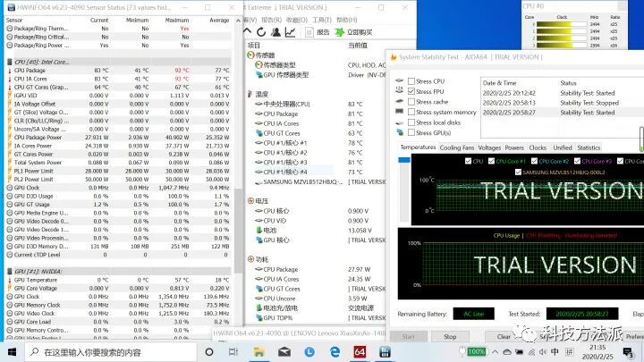Viewport: 644px width, 362px height.
Task: Click the Clear button in Stability Test
Action: (x=504, y=337)
